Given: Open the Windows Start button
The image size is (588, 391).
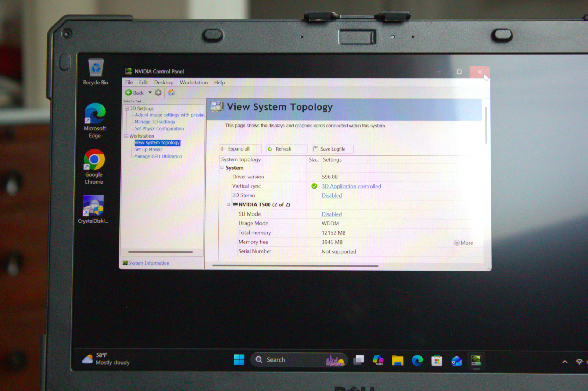Looking at the screenshot, I should tap(239, 360).
